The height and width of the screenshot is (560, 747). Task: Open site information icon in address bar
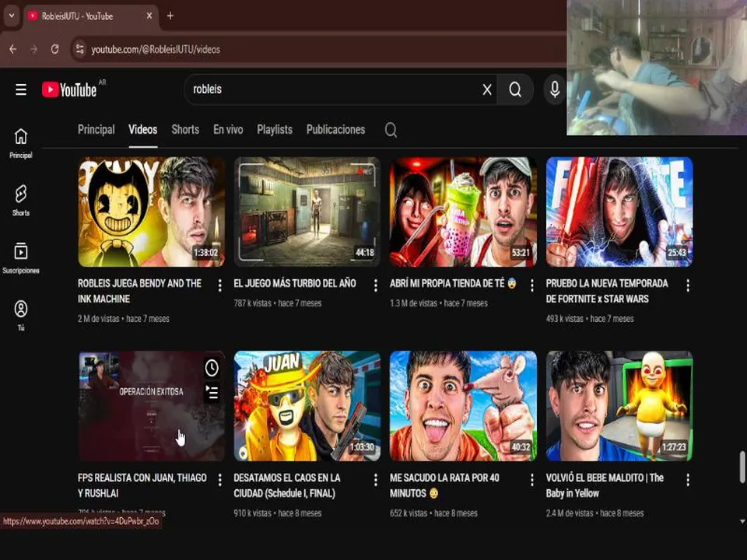click(x=79, y=49)
